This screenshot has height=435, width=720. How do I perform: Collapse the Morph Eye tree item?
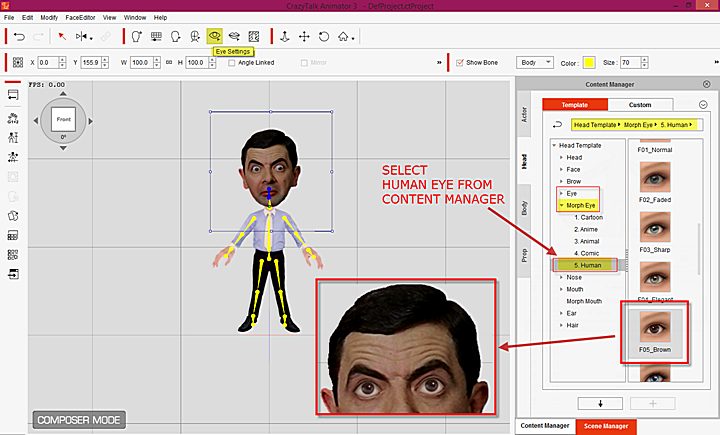561,205
